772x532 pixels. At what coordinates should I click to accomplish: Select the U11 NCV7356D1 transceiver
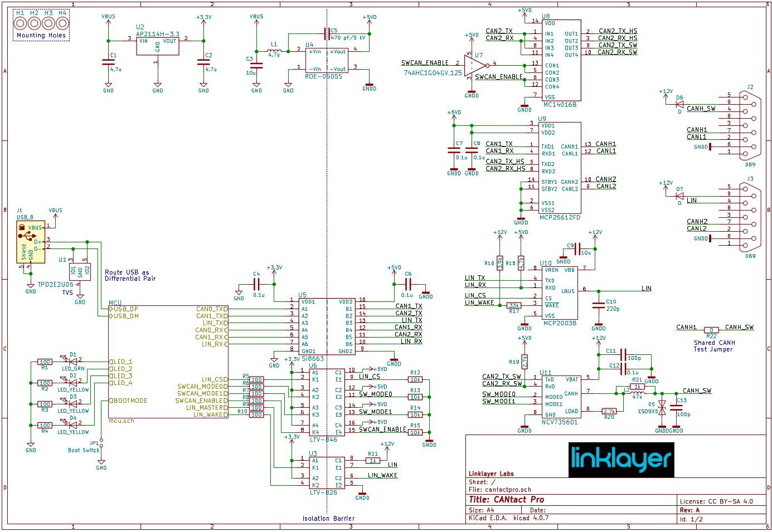[561, 397]
